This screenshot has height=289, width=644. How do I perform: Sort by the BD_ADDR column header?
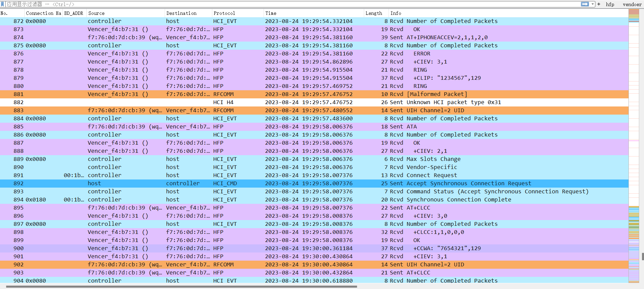[x=75, y=13]
